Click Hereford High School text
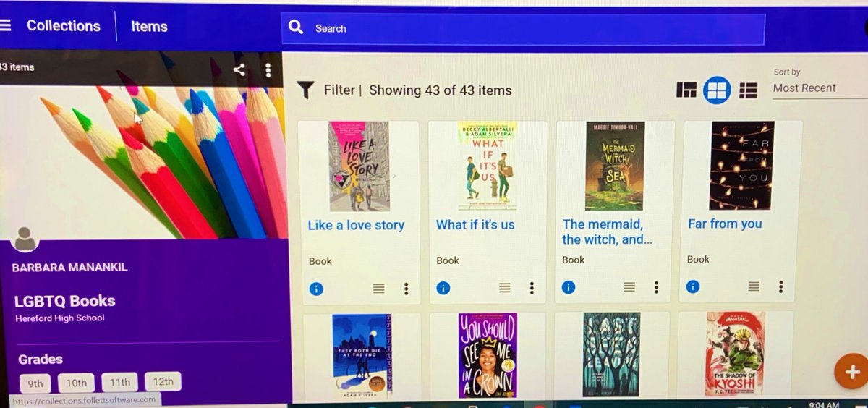Image resolution: width=868 pixels, height=408 pixels. pos(60,318)
